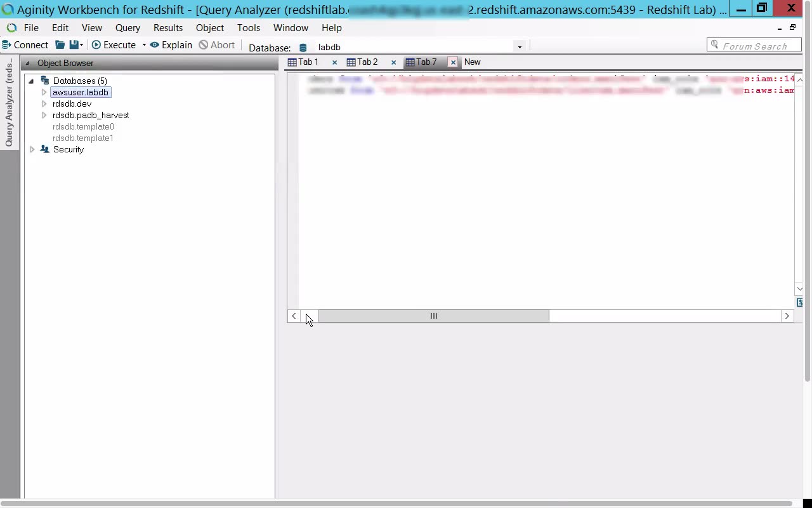The width and height of the screenshot is (812, 508).
Task: Click the left arrow of editor horizontal scrollbar
Action: click(294, 316)
